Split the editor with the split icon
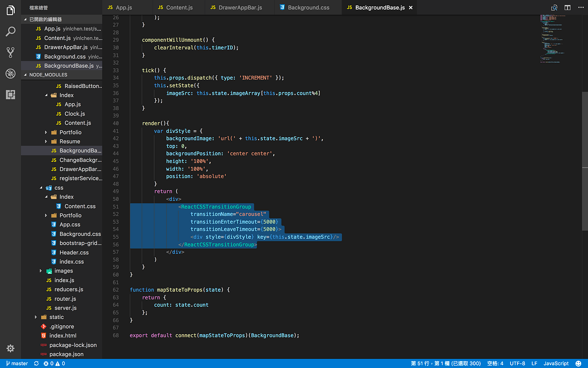Screen dimensions: 588x368 click(567, 7)
